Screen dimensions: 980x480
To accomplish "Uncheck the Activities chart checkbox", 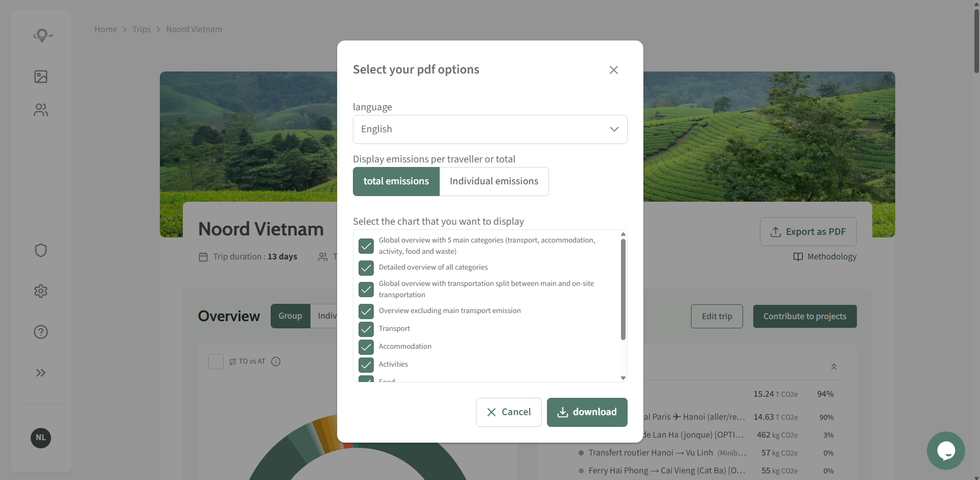I will 366,365.
